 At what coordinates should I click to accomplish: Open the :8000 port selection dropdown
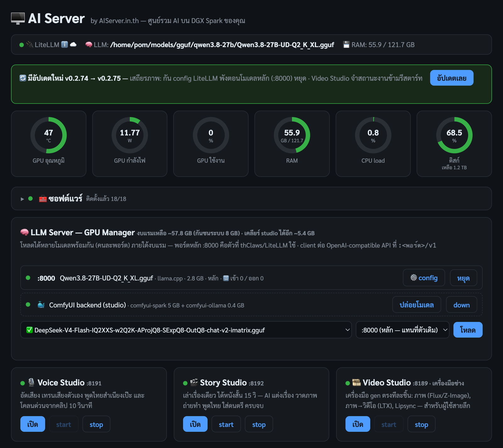402,330
